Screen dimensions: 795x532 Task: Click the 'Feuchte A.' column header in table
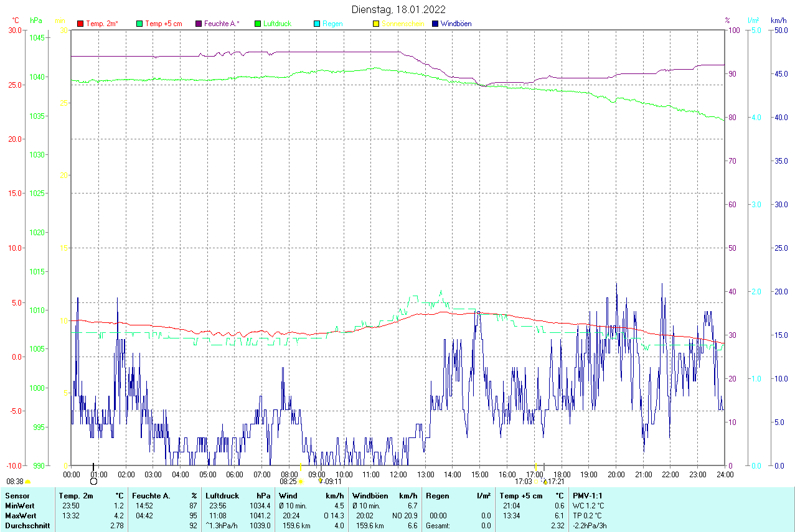151,496
